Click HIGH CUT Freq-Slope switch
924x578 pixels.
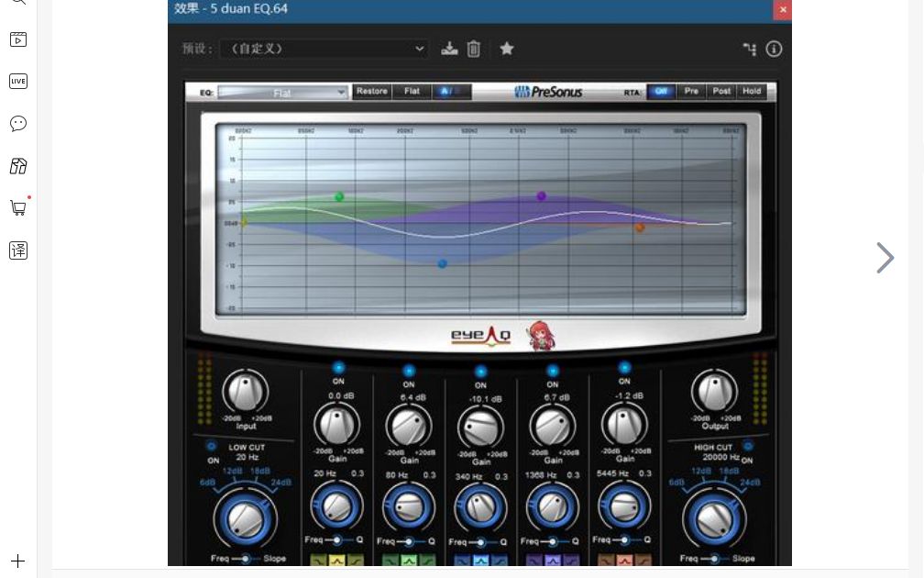click(714, 558)
